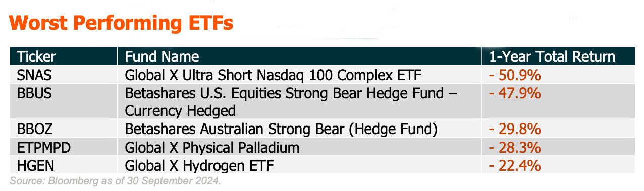This screenshot has height=191, width=644.
Task: Select the Fund Name column header
Action: click(x=162, y=56)
